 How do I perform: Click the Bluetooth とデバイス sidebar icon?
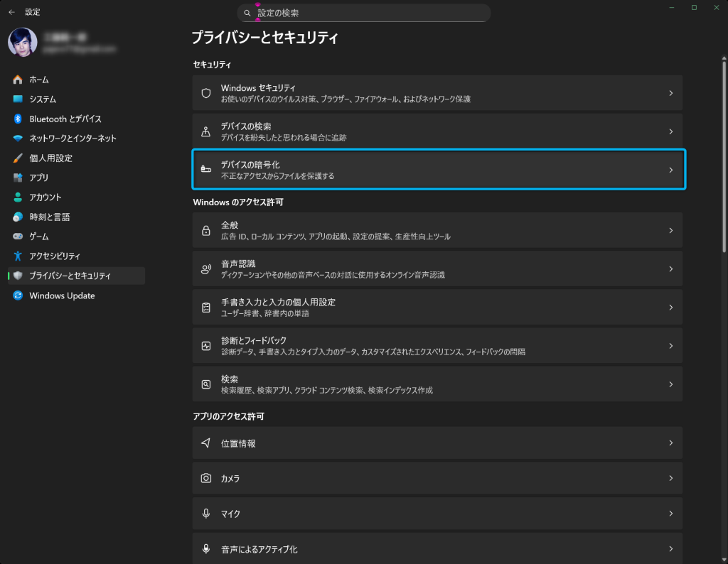pyautogui.click(x=18, y=119)
